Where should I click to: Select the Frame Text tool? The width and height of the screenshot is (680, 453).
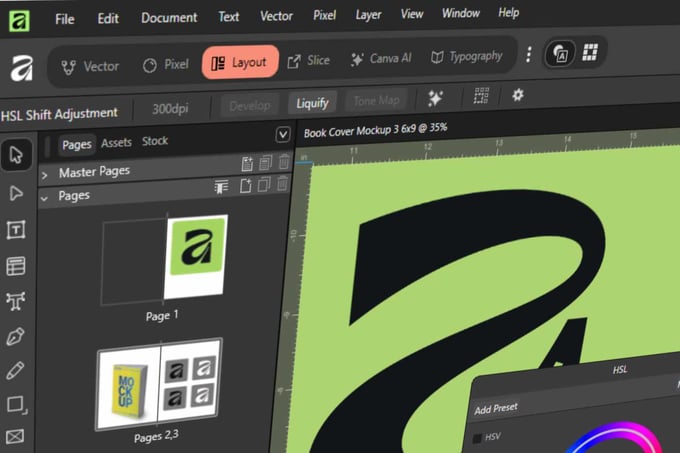click(x=16, y=230)
